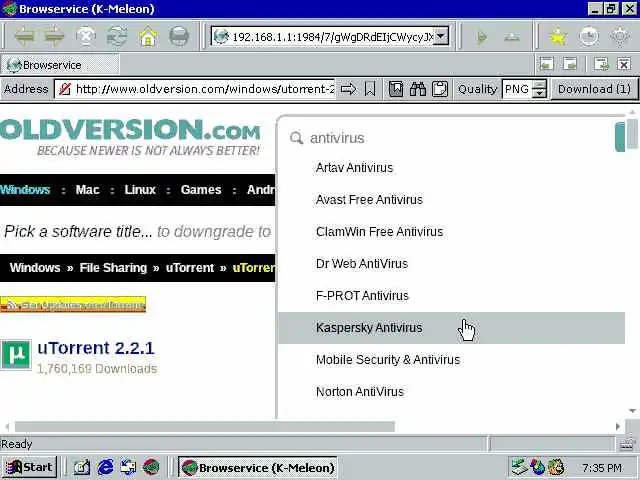Select the Browservice tab
640x480 pixels.
point(60,65)
